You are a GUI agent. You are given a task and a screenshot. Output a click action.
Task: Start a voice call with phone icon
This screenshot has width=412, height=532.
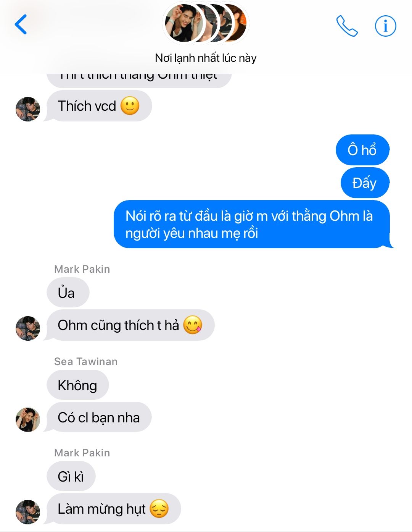347,26
